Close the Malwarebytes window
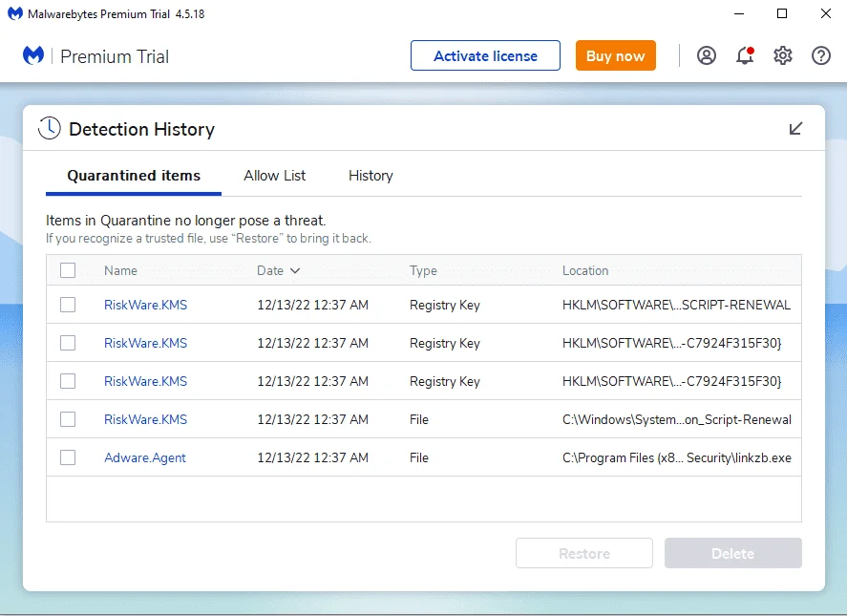 click(x=825, y=13)
